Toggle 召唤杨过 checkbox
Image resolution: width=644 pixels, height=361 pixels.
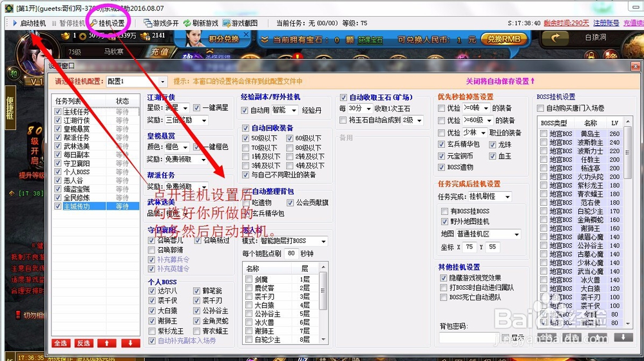coord(198,241)
